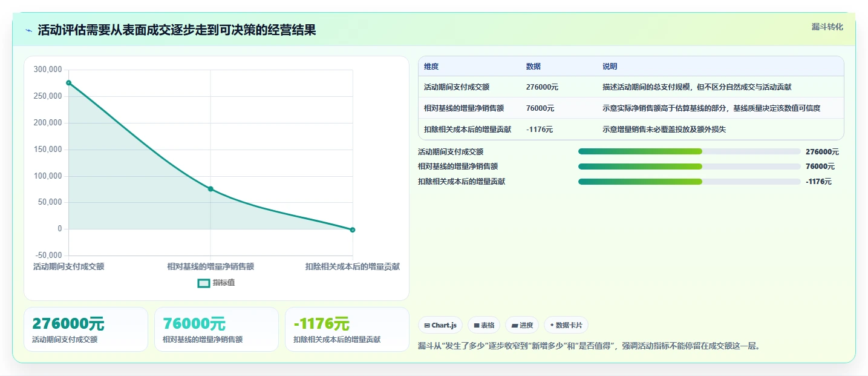Click the 300,000 y-axis label

[x=47, y=70]
